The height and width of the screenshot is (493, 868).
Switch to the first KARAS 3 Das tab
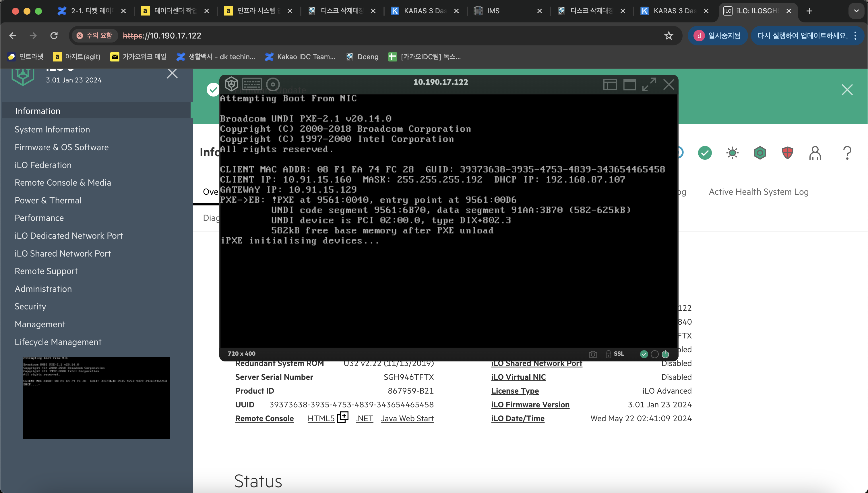coord(425,11)
